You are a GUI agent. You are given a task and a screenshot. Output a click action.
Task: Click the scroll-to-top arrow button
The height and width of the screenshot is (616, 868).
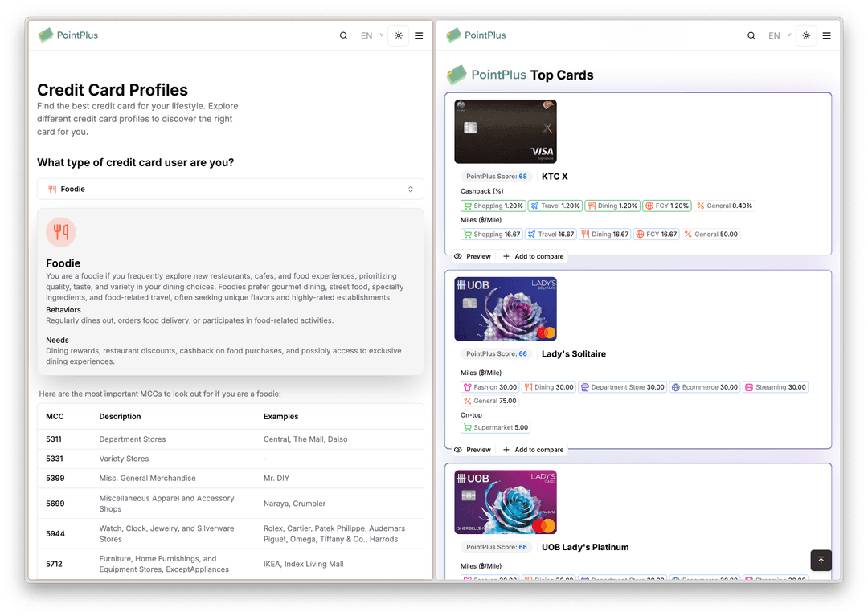click(x=821, y=560)
